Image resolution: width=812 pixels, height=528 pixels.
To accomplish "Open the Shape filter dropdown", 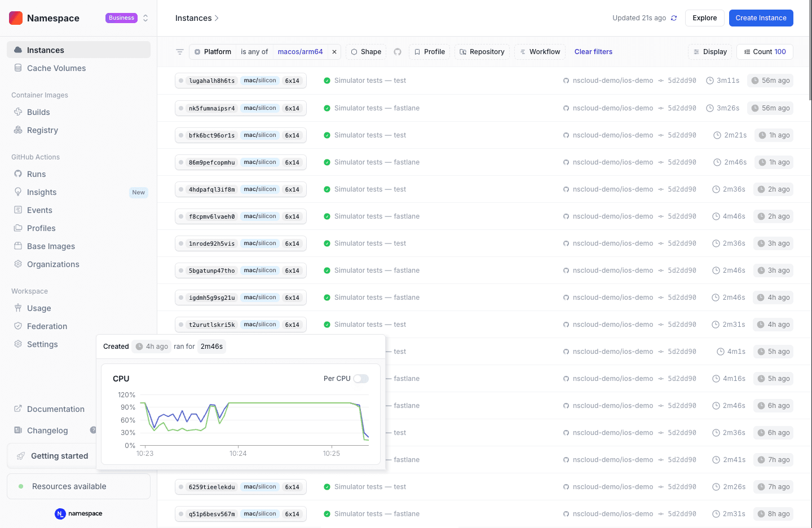I will pyautogui.click(x=365, y=51).
